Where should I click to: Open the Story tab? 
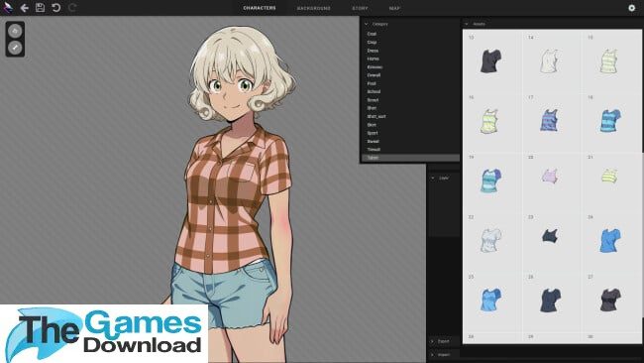click(360, 8)
